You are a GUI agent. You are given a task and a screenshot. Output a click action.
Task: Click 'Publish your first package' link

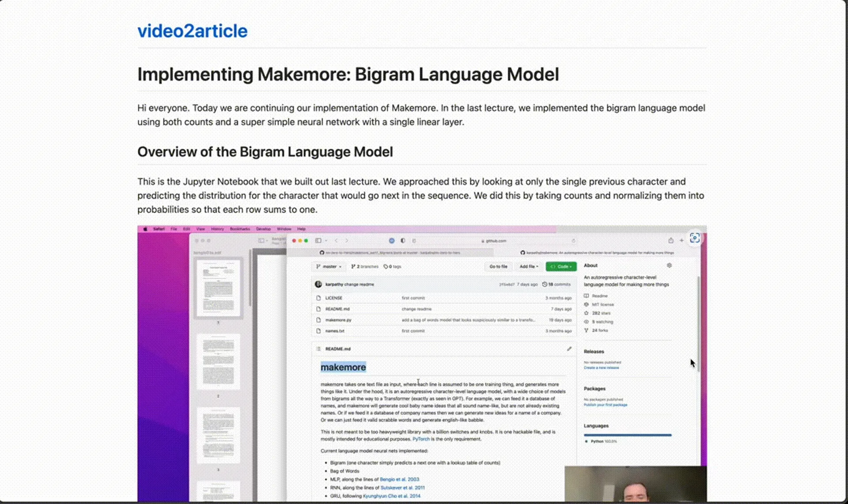606,405
